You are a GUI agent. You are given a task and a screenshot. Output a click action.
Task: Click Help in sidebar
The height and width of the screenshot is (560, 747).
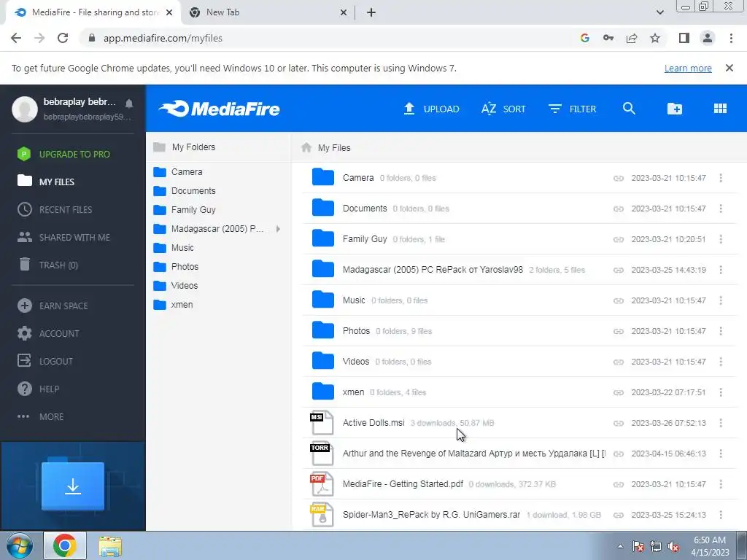tap(38, 389)
